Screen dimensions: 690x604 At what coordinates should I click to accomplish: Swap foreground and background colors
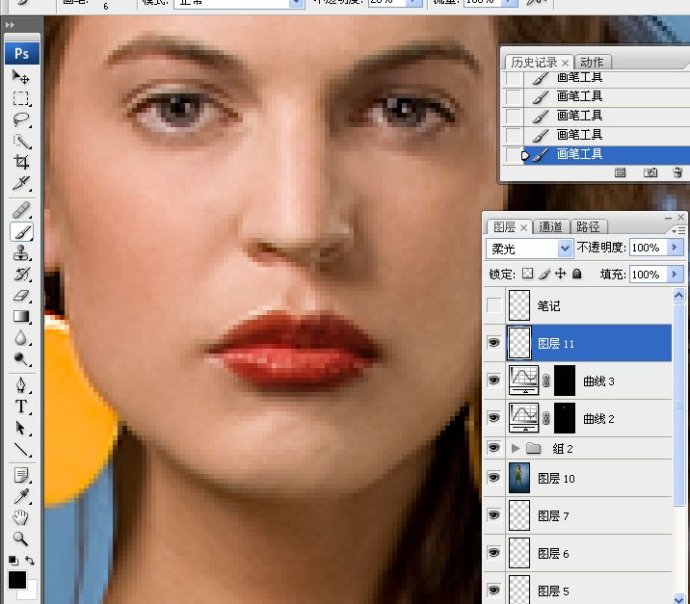30,560
